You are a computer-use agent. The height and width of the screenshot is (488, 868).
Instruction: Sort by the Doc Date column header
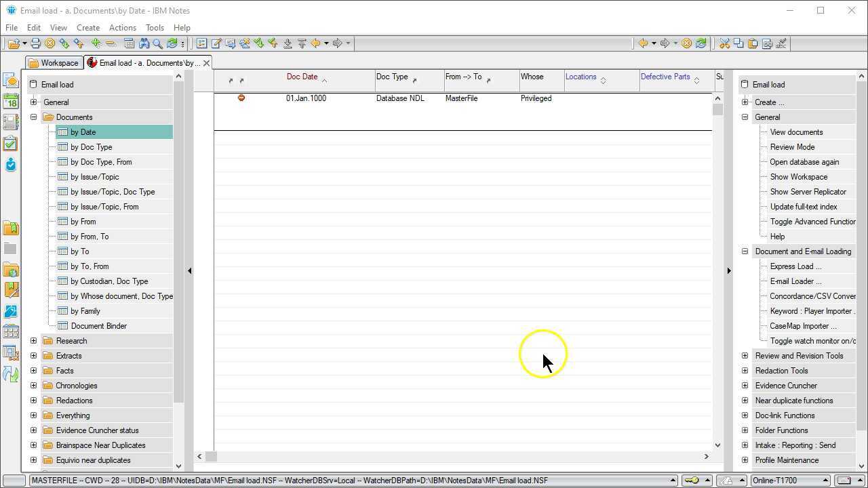[x=302, y=77]
